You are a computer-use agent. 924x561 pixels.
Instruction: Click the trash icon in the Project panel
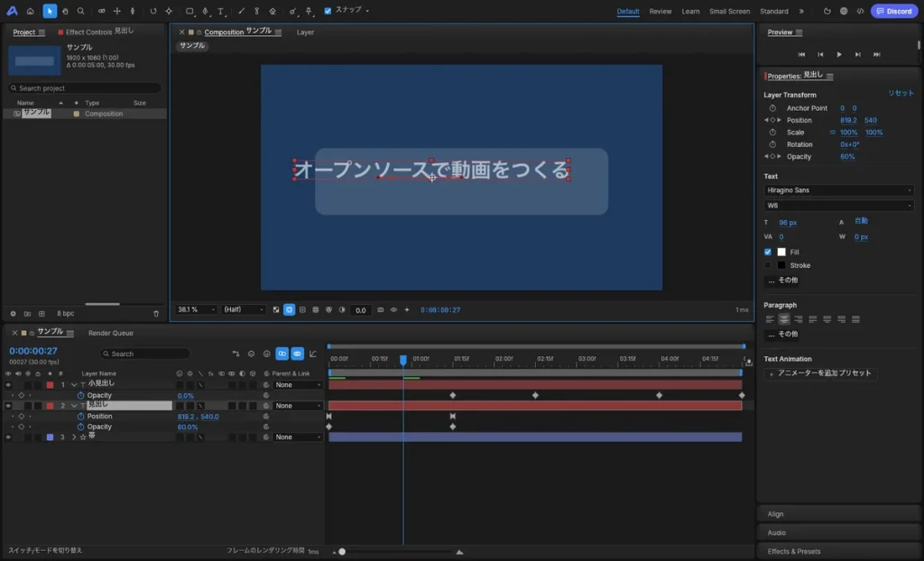tap(156, 314)
